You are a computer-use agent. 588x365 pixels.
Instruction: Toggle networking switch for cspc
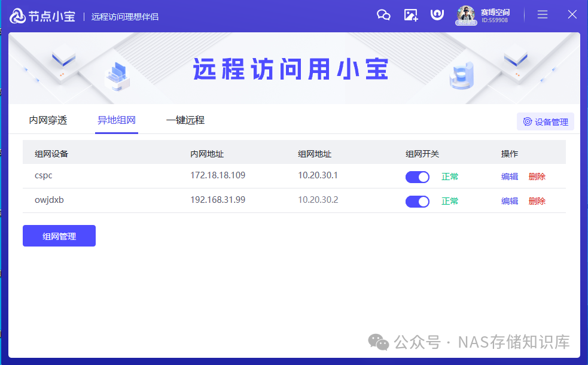click(x=418, y=177)
